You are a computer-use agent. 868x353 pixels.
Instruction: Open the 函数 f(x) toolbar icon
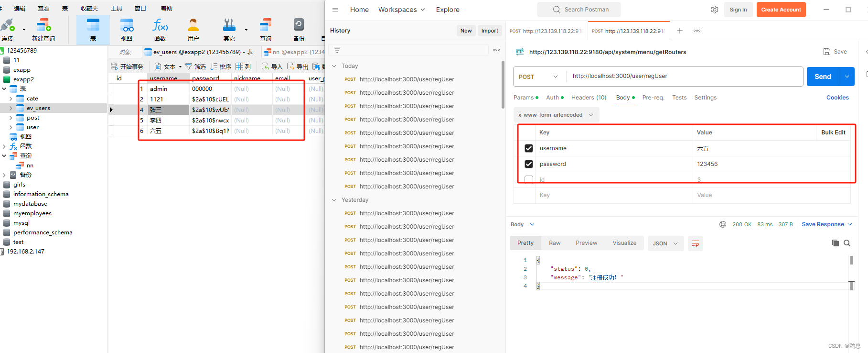pyautogui.click(x=160, y=30)
